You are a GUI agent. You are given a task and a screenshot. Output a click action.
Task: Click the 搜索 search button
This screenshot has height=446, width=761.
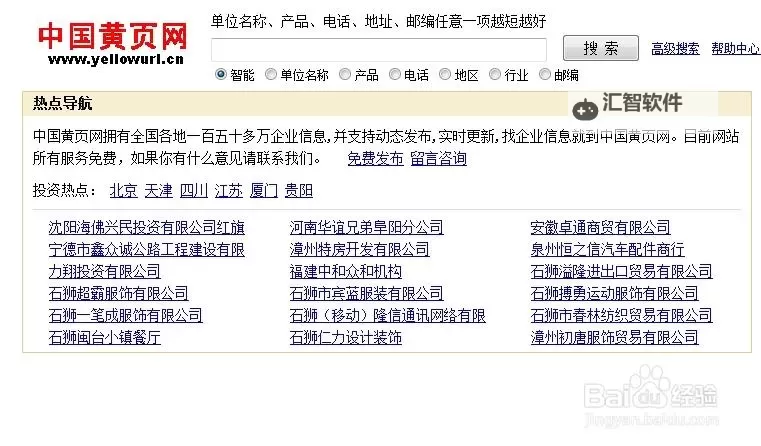601,48
